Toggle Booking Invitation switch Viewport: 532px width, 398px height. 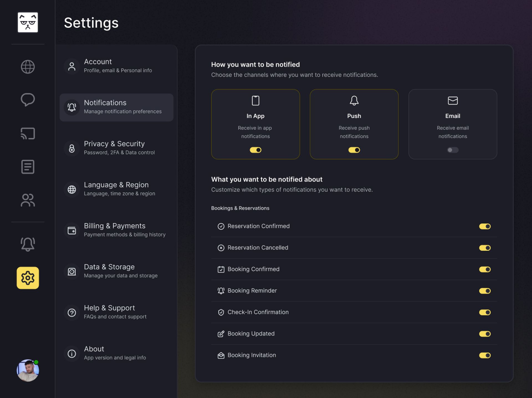(485, 355)
